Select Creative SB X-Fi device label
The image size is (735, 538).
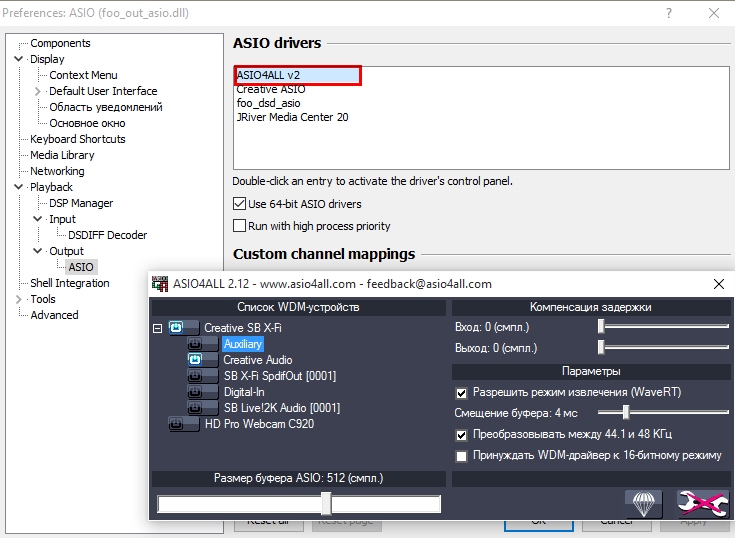pyautogui.click(x=243, y=328)
